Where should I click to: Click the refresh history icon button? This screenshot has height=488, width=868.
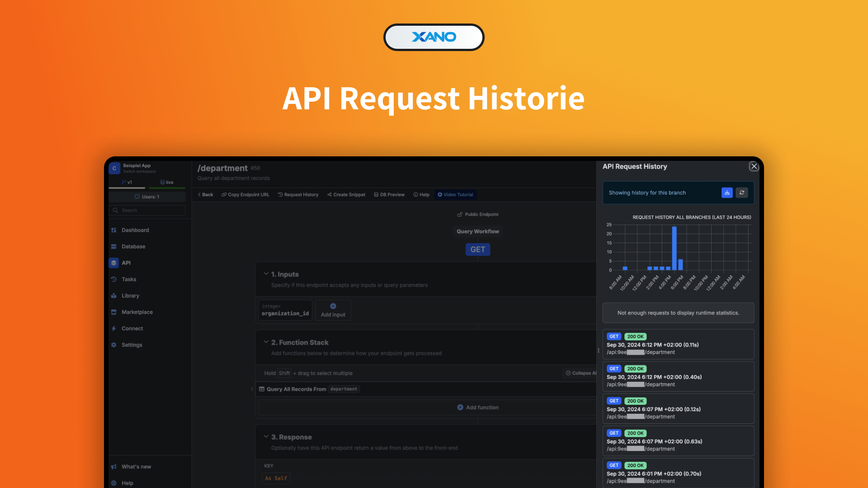(x=742, y=193)
